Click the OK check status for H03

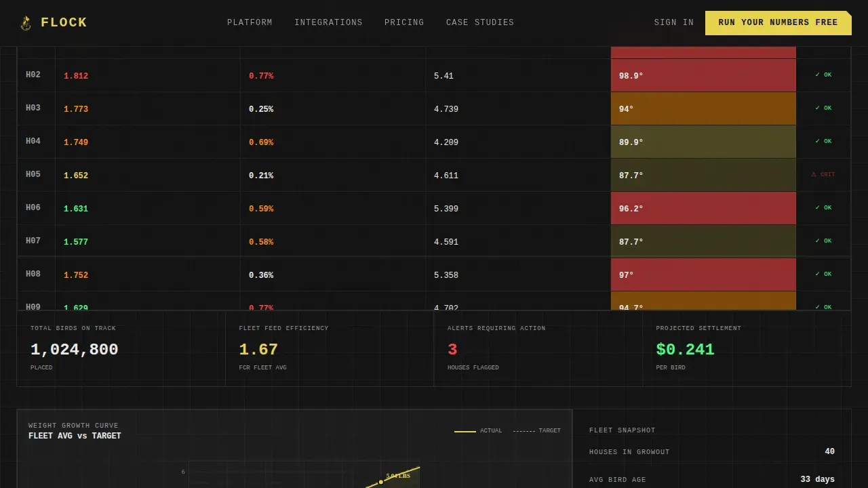click(x=823, y=108)
